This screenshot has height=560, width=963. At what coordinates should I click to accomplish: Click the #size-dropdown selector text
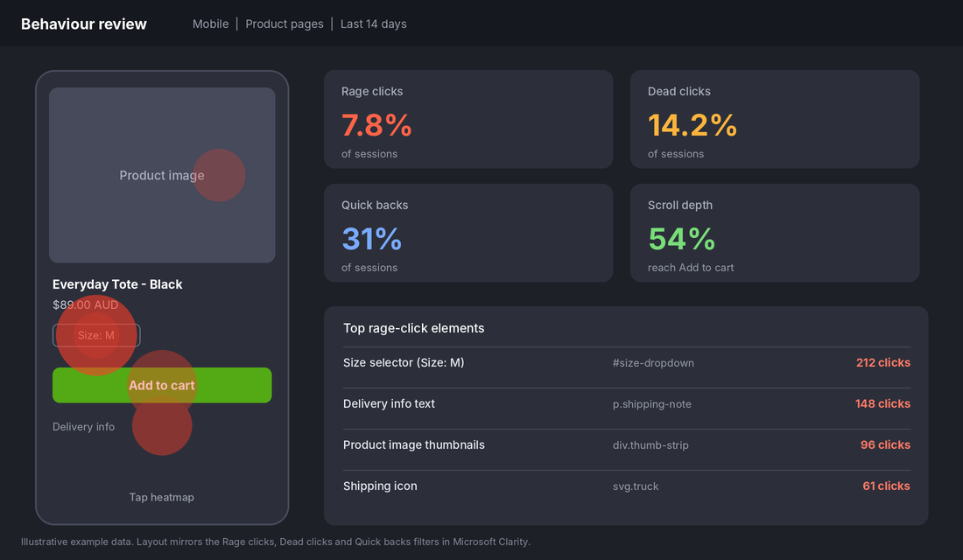click(653, 363)
